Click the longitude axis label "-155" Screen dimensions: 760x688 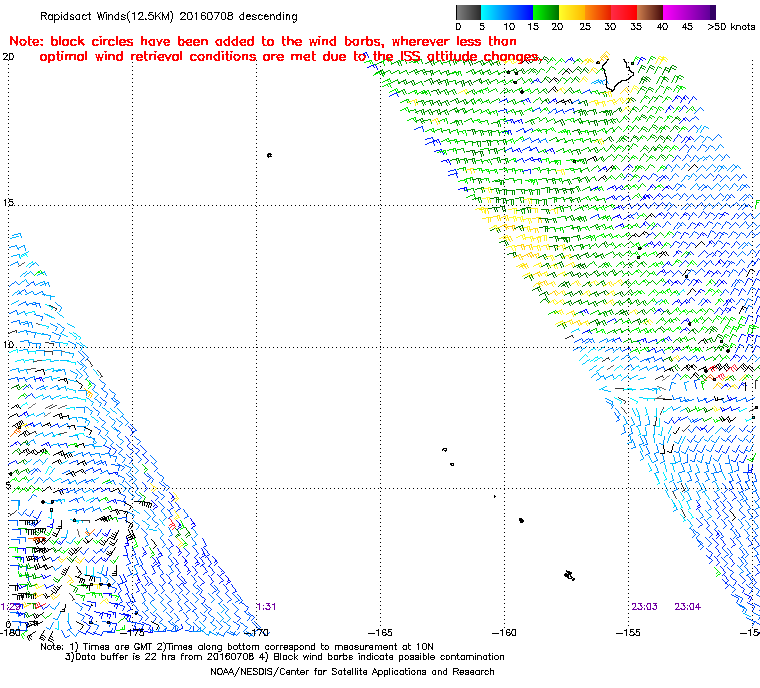click(x=628, y=633)
